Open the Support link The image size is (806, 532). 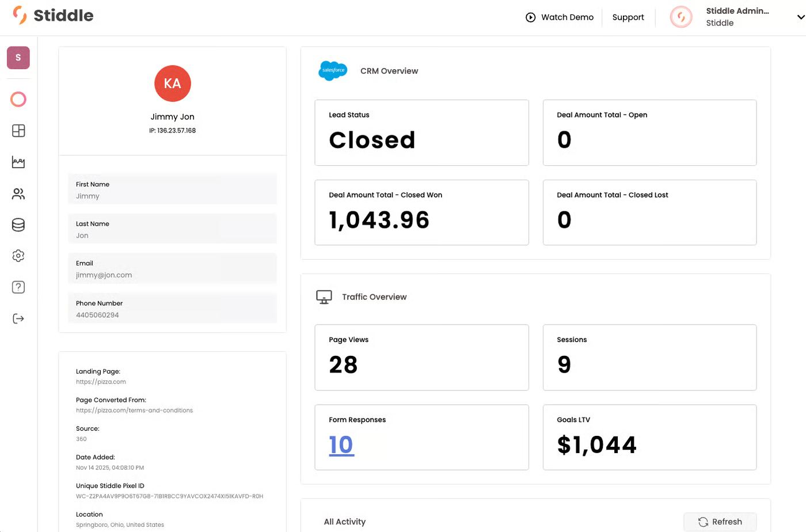628,17
